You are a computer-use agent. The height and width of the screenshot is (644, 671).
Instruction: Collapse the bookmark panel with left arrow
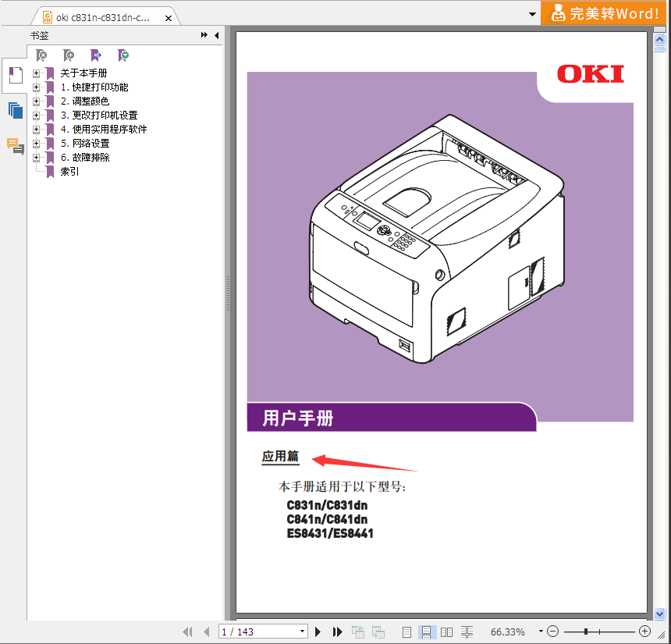pyautogui.click(x=217, y=36)
